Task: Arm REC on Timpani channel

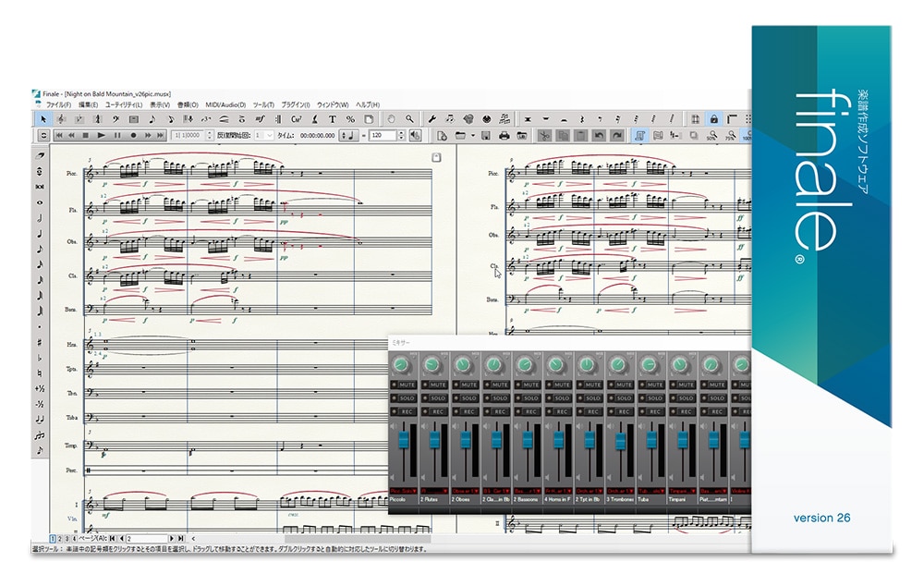Action: [683, 411]
